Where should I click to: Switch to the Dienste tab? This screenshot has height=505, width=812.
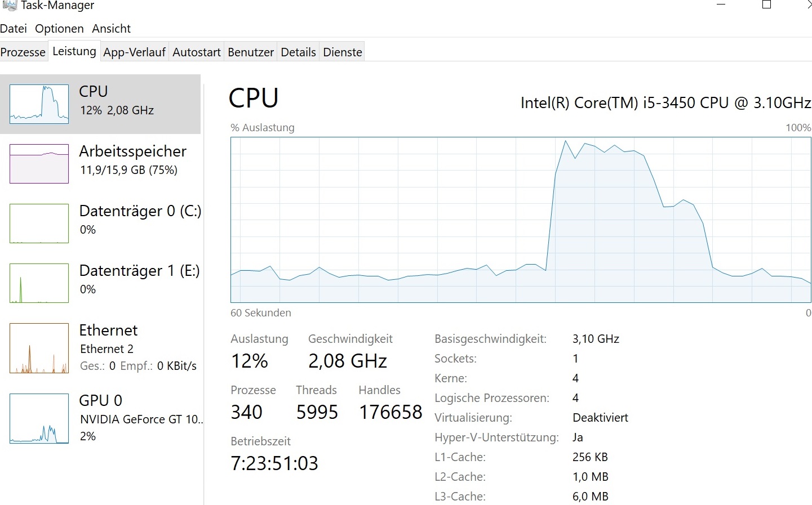343,52
